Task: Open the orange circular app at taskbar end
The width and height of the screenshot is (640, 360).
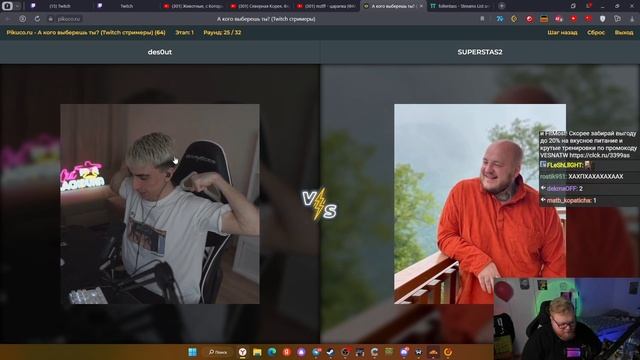Action: pyautogui.click(x=448, y=352)
